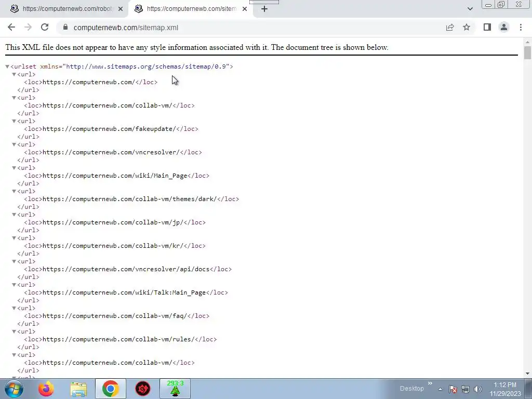
Task: Click the scrollbar down arrow
Action: point(528,374)
